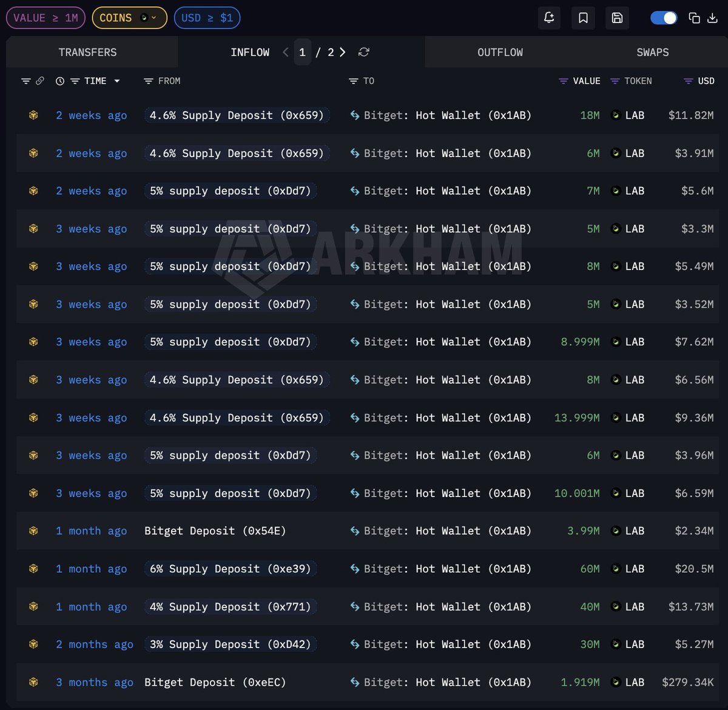Open Bitget Hot Wallet in the $13.73M row
728x710 pixels.
[448, 607]
